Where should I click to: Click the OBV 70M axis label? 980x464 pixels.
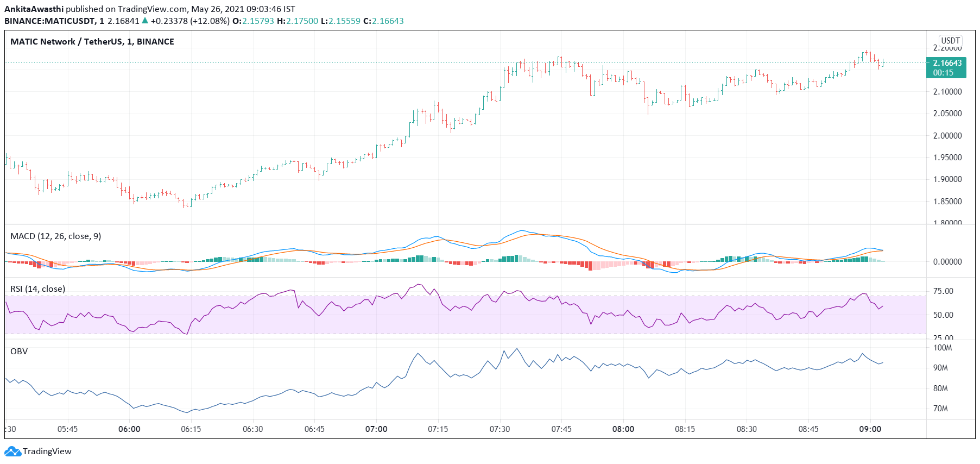[x=941, y=409]
